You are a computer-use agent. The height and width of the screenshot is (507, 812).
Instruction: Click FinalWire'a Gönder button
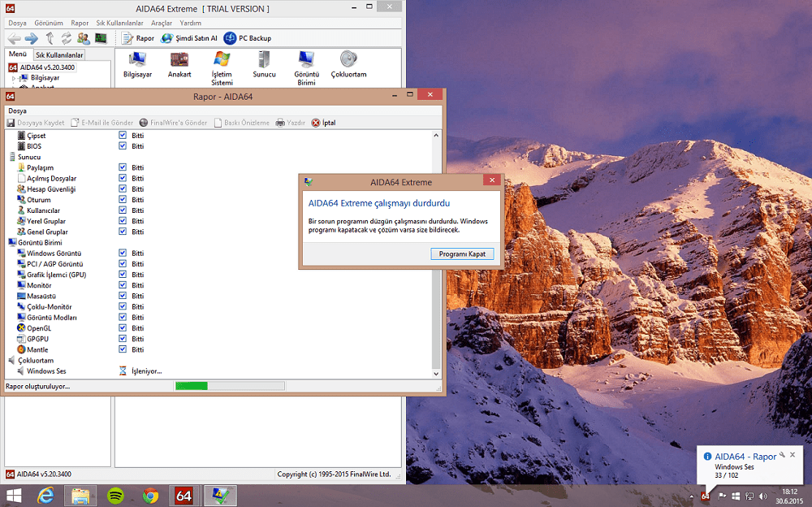tap(174, 123)
